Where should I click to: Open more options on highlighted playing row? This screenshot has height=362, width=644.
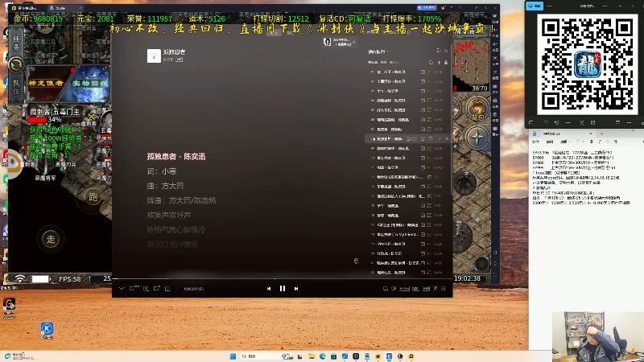tap(440, 138)
